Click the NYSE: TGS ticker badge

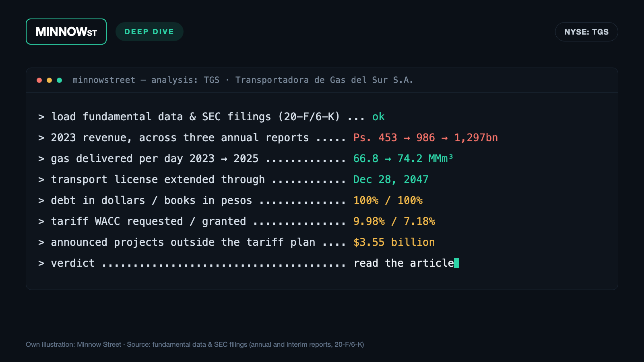click(x=586, y=32)
